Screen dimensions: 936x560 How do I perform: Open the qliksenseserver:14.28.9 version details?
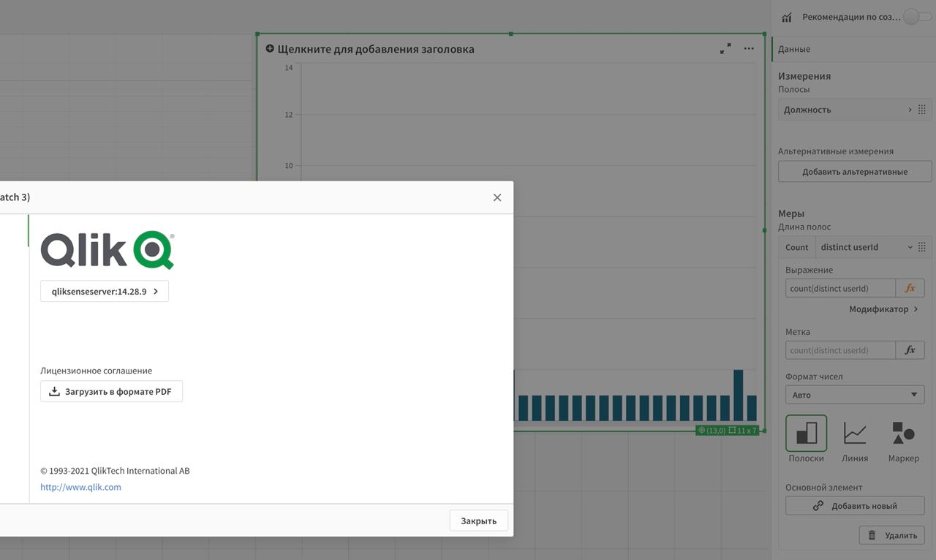click(x=105, y=291)
